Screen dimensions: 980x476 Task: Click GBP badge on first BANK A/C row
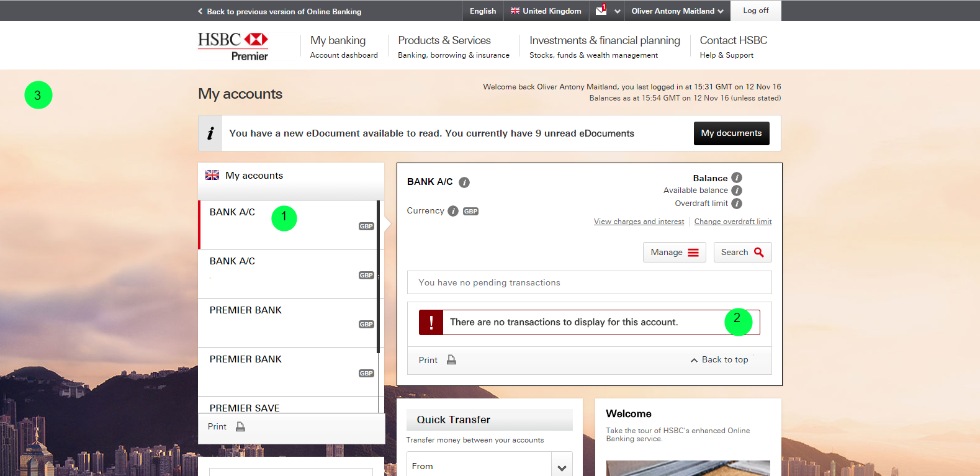point(366,227)
